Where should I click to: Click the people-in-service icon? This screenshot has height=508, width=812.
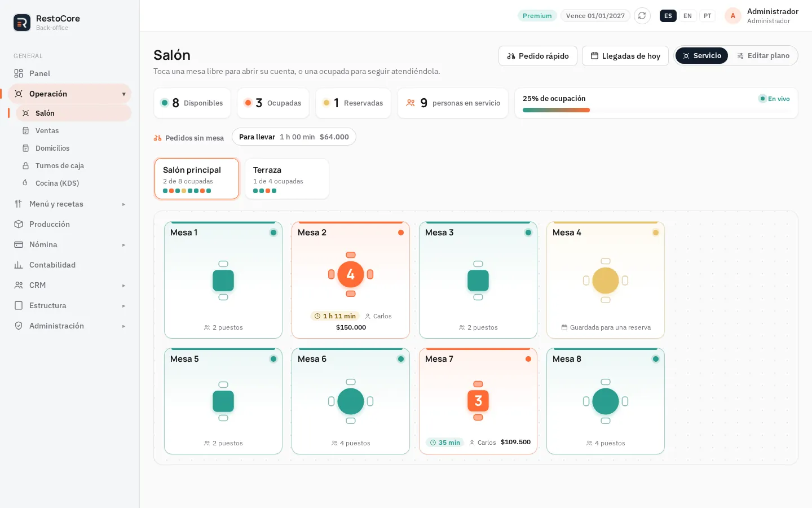click(x=411, y=103)
